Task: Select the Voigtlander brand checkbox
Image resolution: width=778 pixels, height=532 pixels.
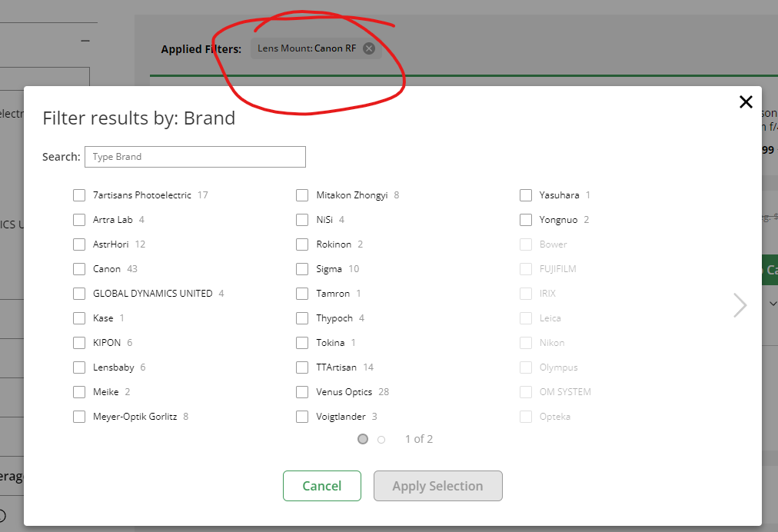Action: point(302,417)
